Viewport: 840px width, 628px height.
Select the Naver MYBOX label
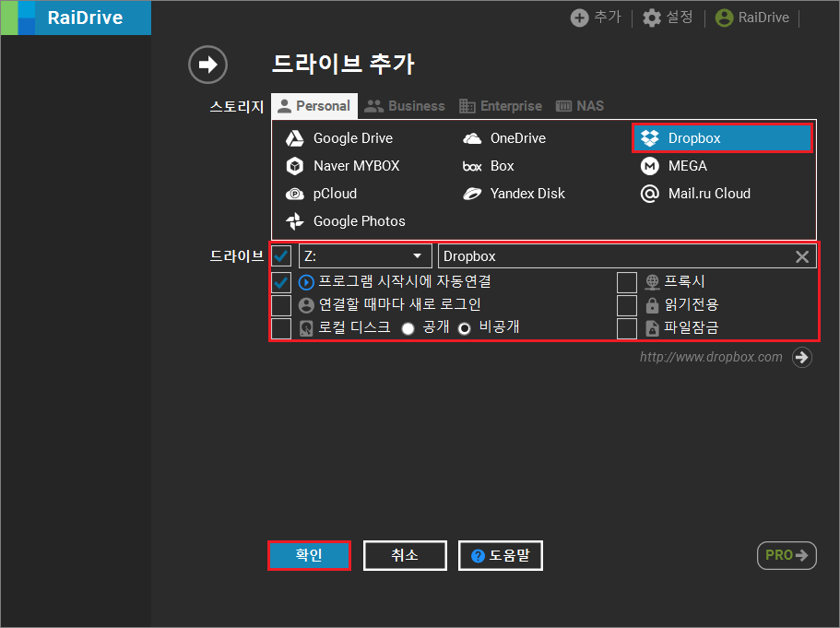pyautogui.click(x=357, y=166)
